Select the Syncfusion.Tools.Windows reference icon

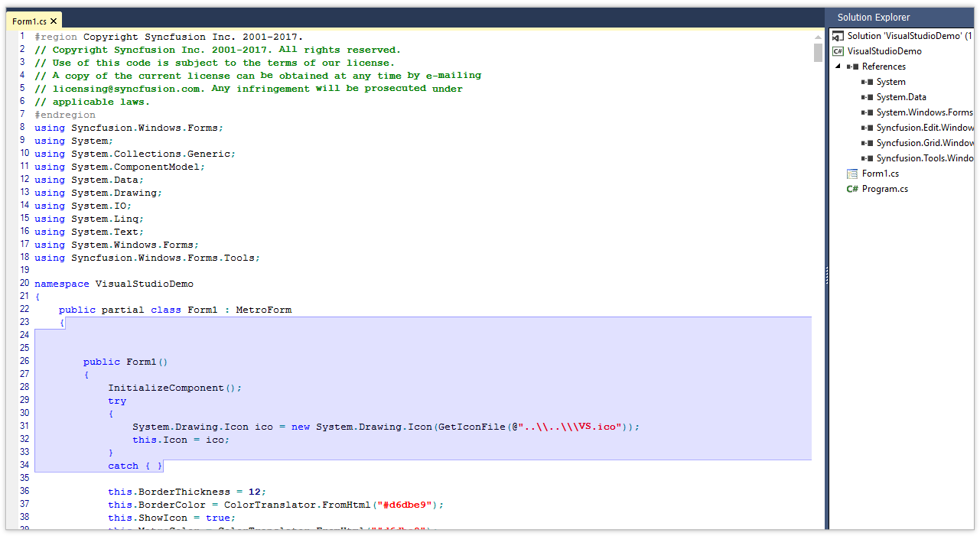coord(867,158)
